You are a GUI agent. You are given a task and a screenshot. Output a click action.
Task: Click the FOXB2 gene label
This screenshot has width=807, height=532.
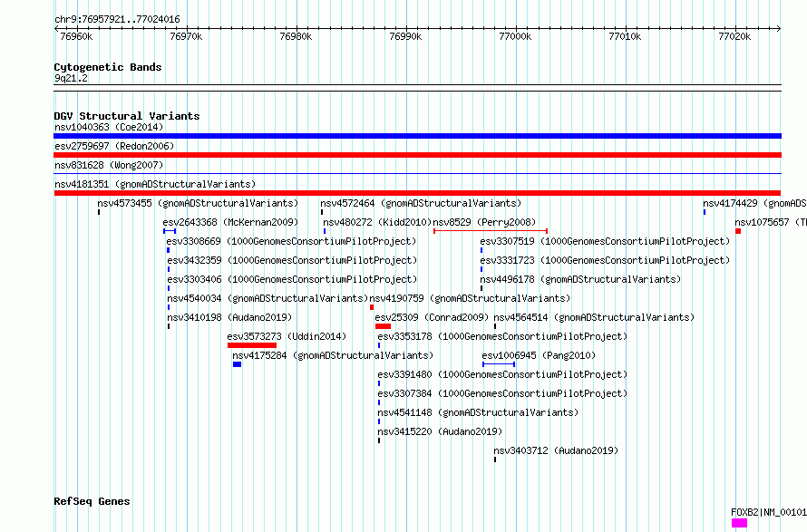pos(769,512)
